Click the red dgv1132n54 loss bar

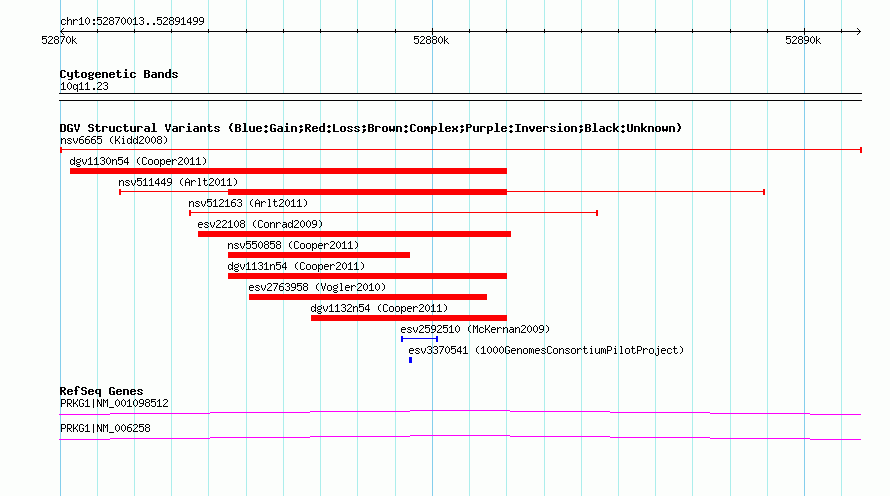[409, 318]
